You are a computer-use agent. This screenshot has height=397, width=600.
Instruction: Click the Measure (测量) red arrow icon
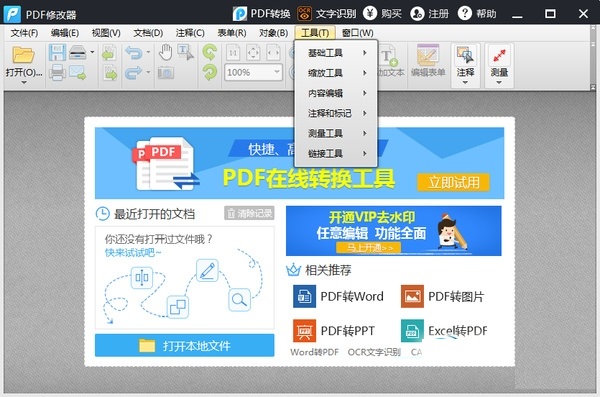(x=499, y=56)
